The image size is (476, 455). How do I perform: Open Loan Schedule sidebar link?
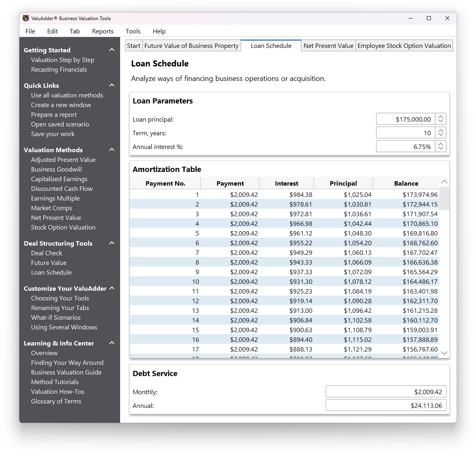[52, 272]
